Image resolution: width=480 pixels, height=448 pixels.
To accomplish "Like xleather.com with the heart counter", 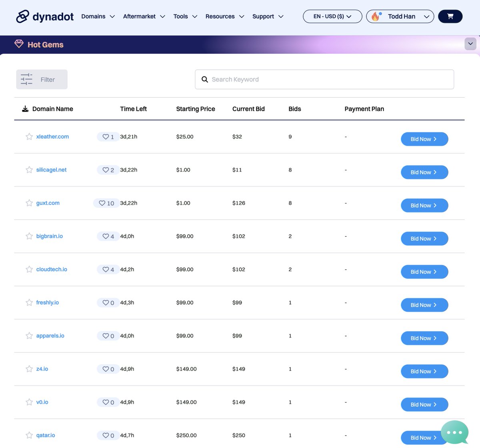I will point(108,137).
